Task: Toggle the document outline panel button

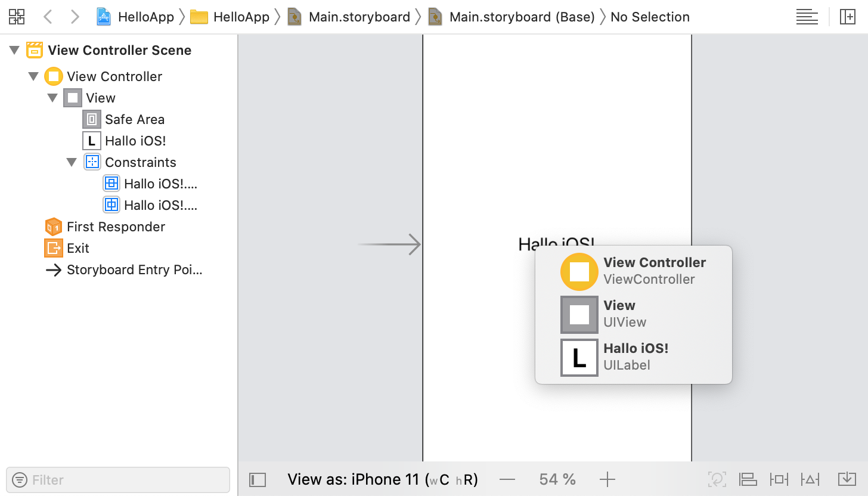Action: click(x=258, y=479)
